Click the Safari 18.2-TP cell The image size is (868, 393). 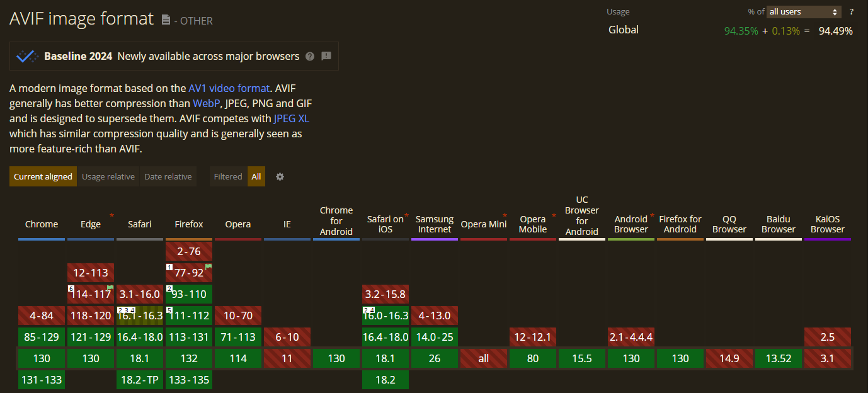pyautogui.click(x=140, y=380)
